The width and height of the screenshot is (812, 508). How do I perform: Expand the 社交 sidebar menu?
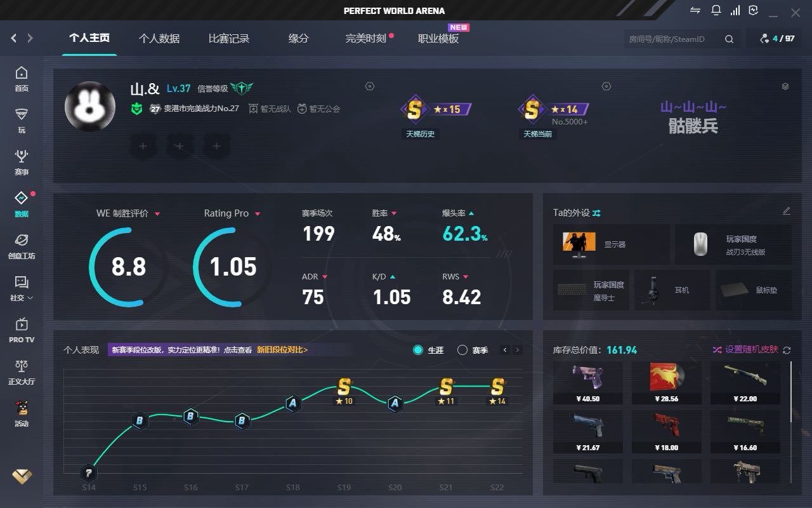[x=22, y=288]
